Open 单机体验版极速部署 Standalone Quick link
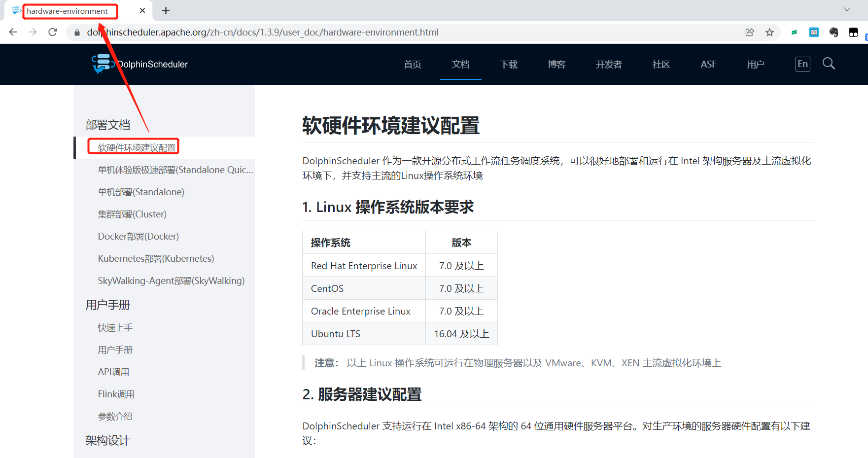The image size is (868, 458). pyautogui.click(x=175, y=170)
